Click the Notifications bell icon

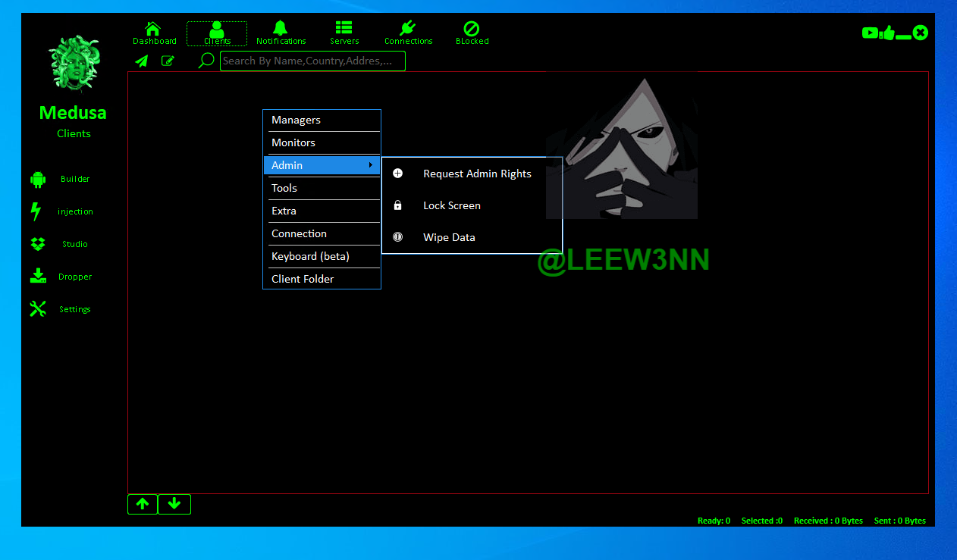281,29
